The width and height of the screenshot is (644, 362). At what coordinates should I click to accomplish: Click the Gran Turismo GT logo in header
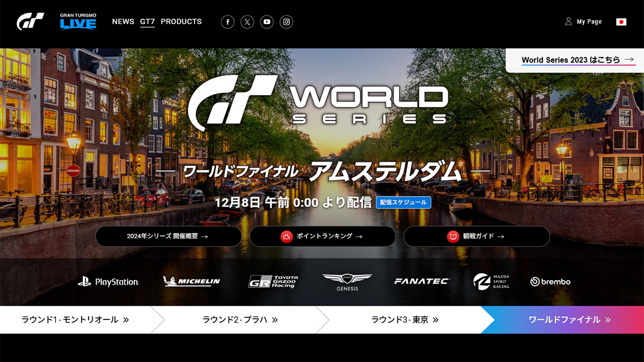click(x=30, y=22)
